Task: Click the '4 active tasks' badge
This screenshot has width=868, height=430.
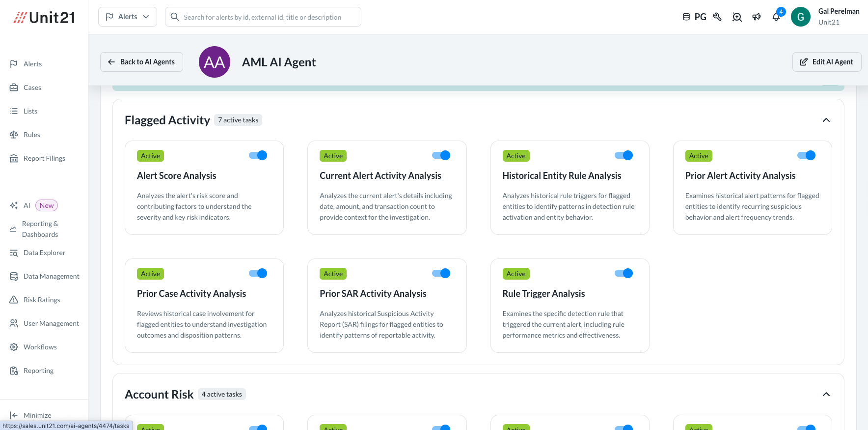Action: pyautogui.click(x=222, y=394)
